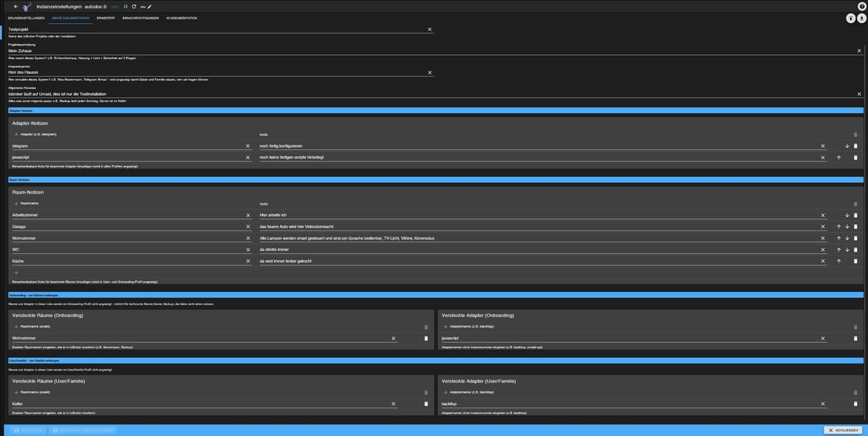Open the Grundeinstellungen tab
This screenshot has height=436, width=868.
click(x=25, y=17)
